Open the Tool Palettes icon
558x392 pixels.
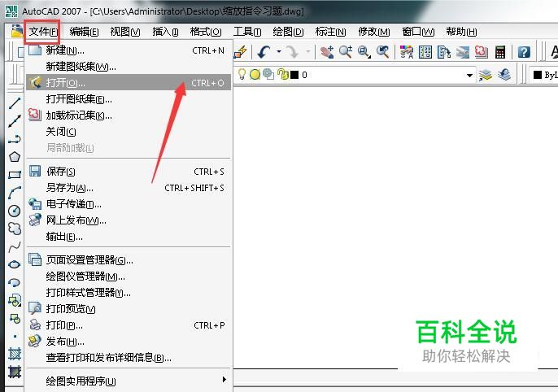444,52
